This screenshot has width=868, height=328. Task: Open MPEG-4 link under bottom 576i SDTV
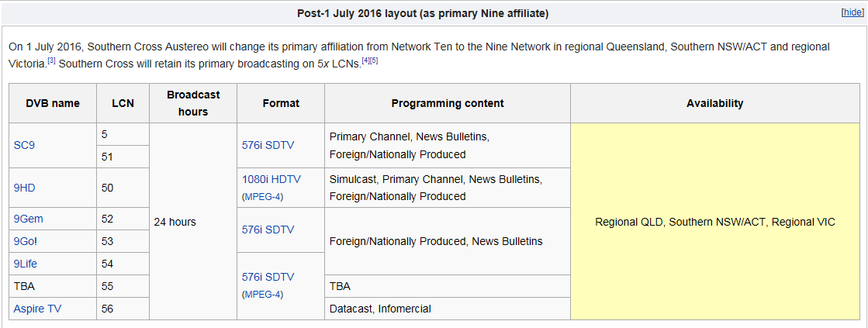pyautogui.click(x=263, y=294)
